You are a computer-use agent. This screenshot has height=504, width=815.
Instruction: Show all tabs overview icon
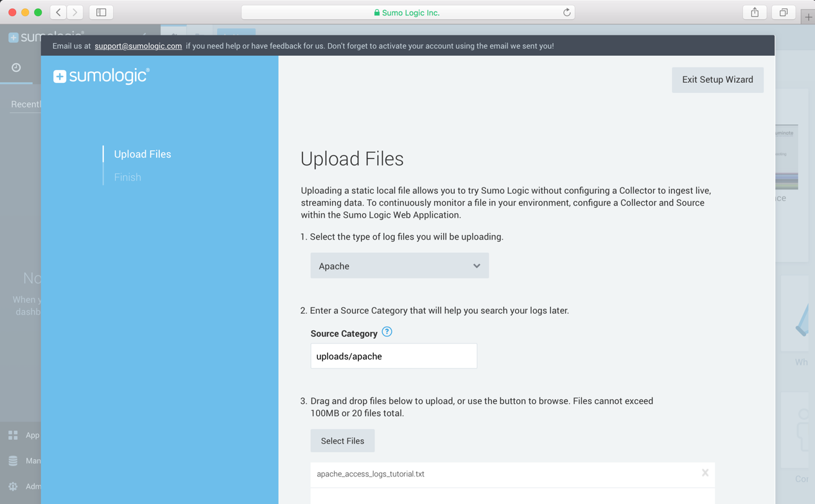coord(784,12)
